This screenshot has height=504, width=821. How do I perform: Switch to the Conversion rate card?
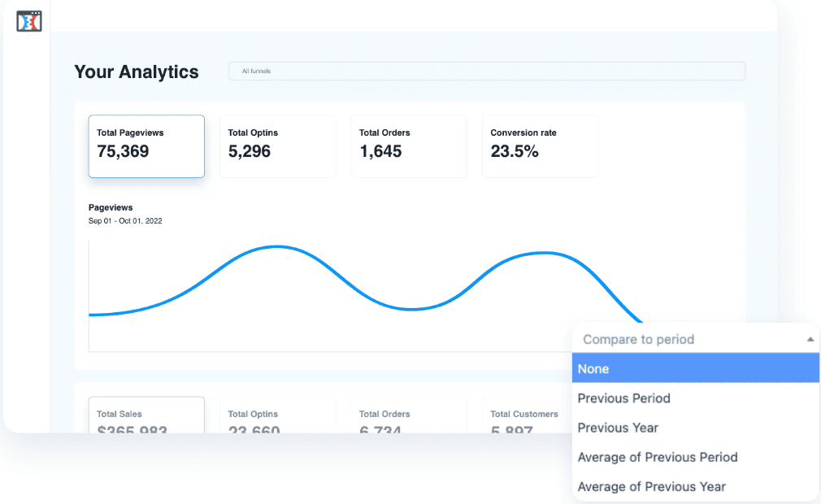click(x=540, y=146)
